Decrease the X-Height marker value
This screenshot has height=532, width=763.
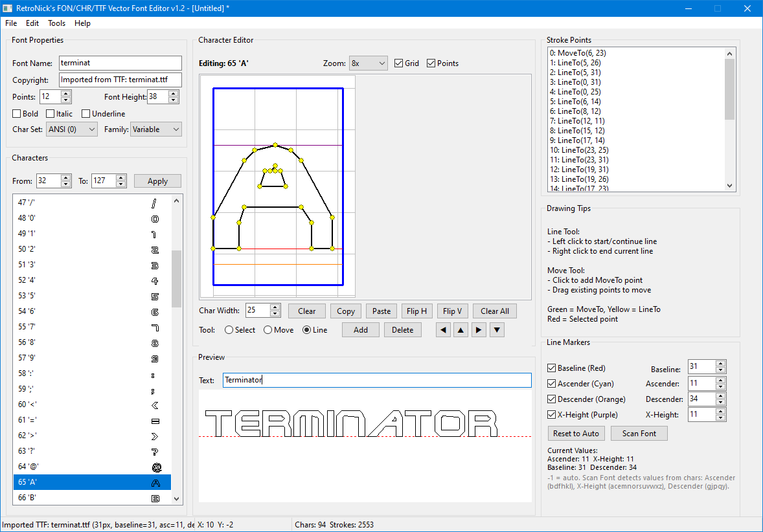point(721,417)
